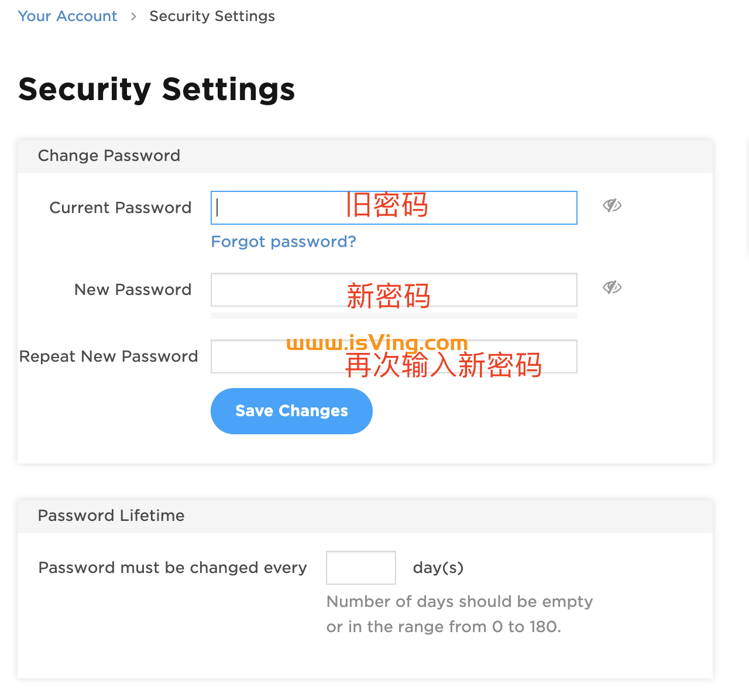Click the Change Password section header
Screen dimensions: 749x700
tap(109, 156)
